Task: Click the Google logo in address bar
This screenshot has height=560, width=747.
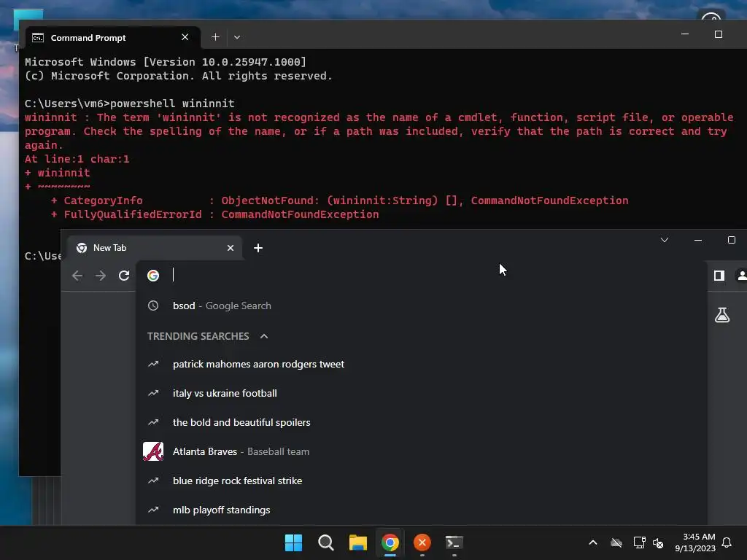Action: [x=153, y=276]
